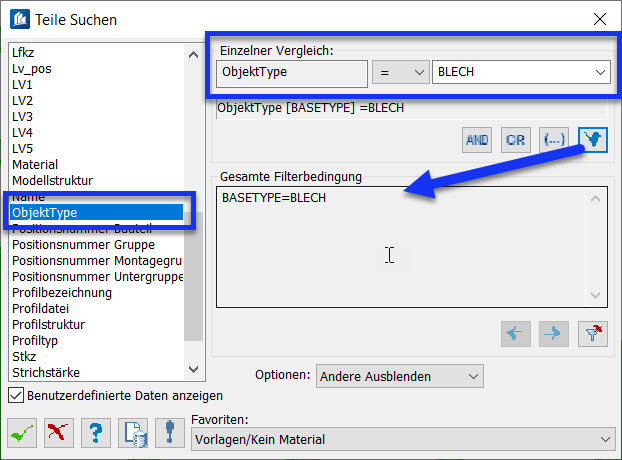Click the OR operator button
The image size is (622, 460).
click(x=516, y=140)
